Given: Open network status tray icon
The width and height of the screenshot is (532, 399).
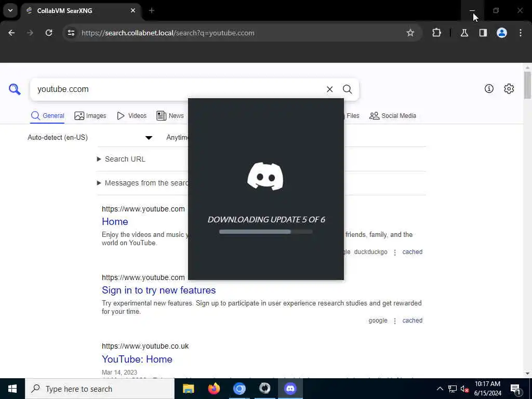Looking at the screenshot, I should click(x=453, y=389).
